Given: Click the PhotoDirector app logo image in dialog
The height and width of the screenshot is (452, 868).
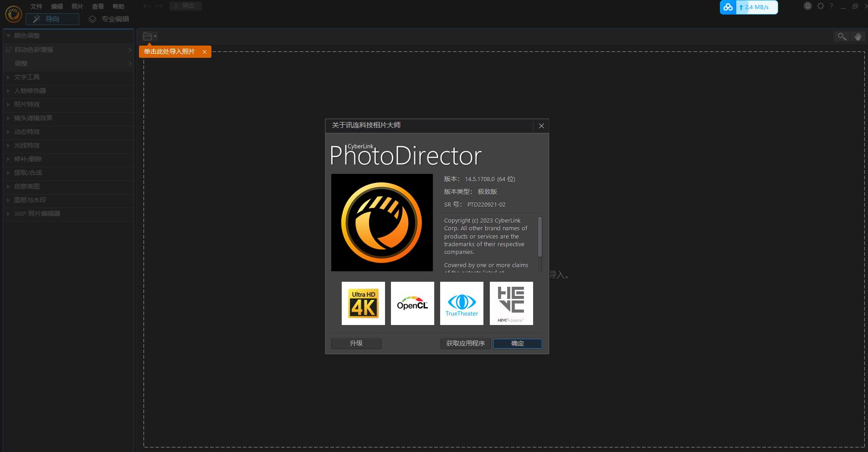Looking at the screenshot, I should click(382, 223).
